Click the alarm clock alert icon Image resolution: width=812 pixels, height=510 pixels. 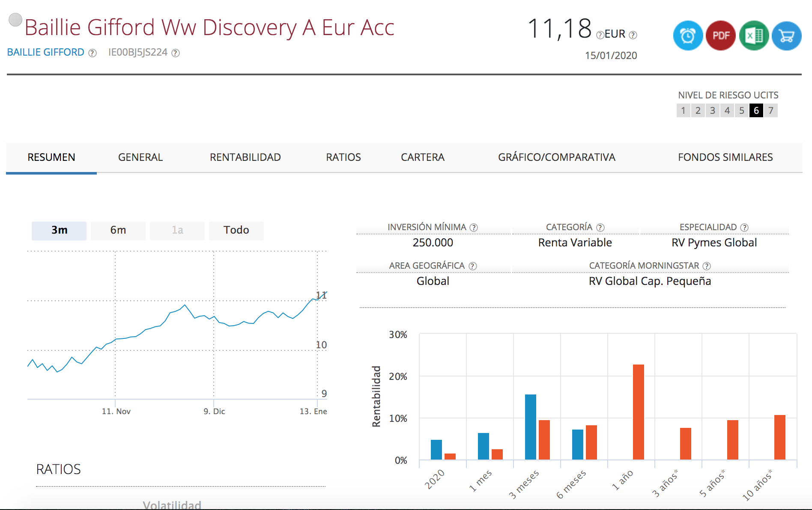click(688, 36)
